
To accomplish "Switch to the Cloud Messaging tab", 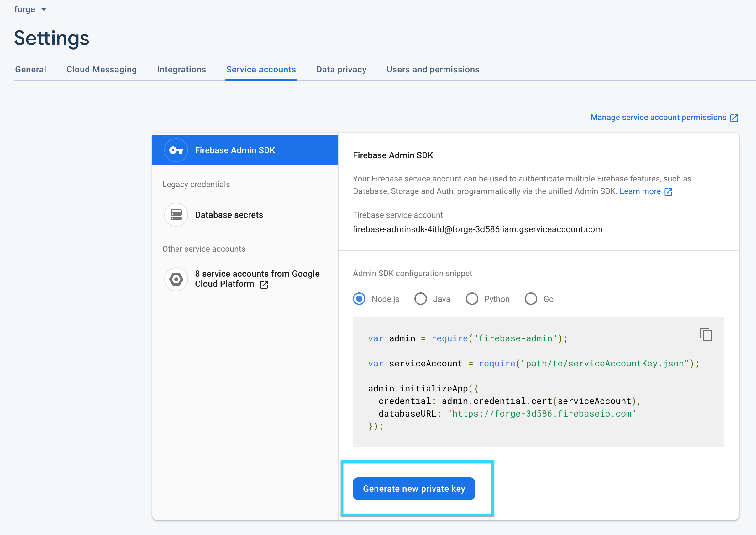I will [102, 70].
